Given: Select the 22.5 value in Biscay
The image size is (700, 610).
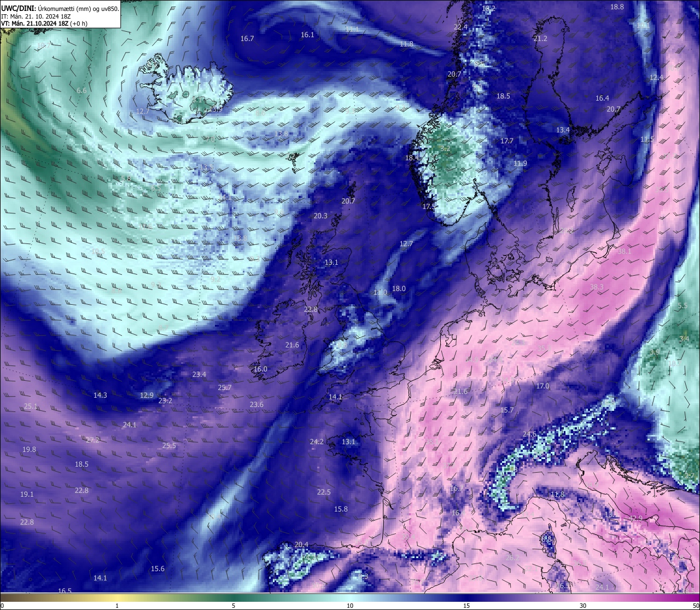Looking at the screenshot, I should (324, 492).
